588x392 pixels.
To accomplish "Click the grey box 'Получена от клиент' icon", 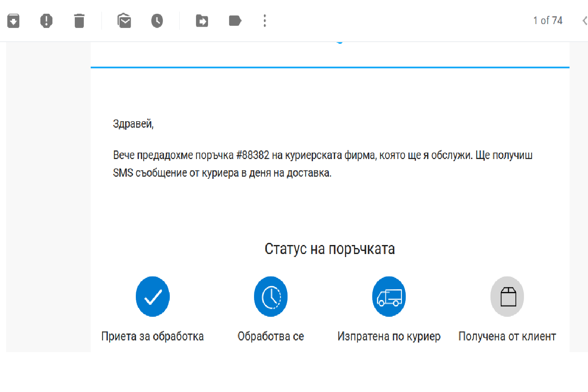I will point(507,297).
